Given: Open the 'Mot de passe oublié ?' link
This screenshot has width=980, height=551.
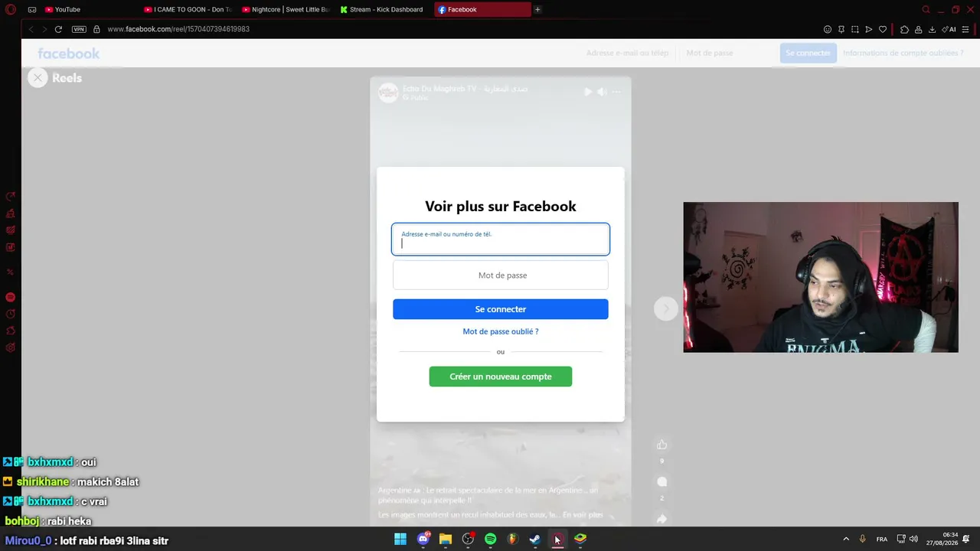Looking at the screenshot, I should click(x=501, y=331).
